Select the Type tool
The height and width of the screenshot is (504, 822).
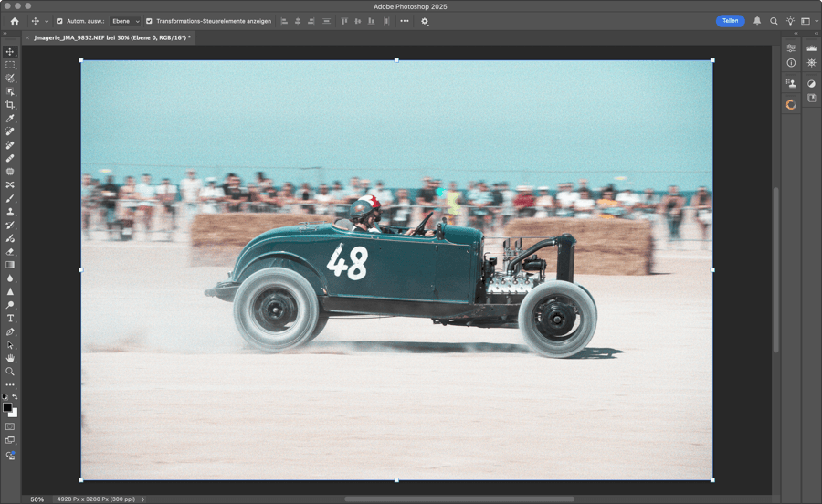(10, 319)
